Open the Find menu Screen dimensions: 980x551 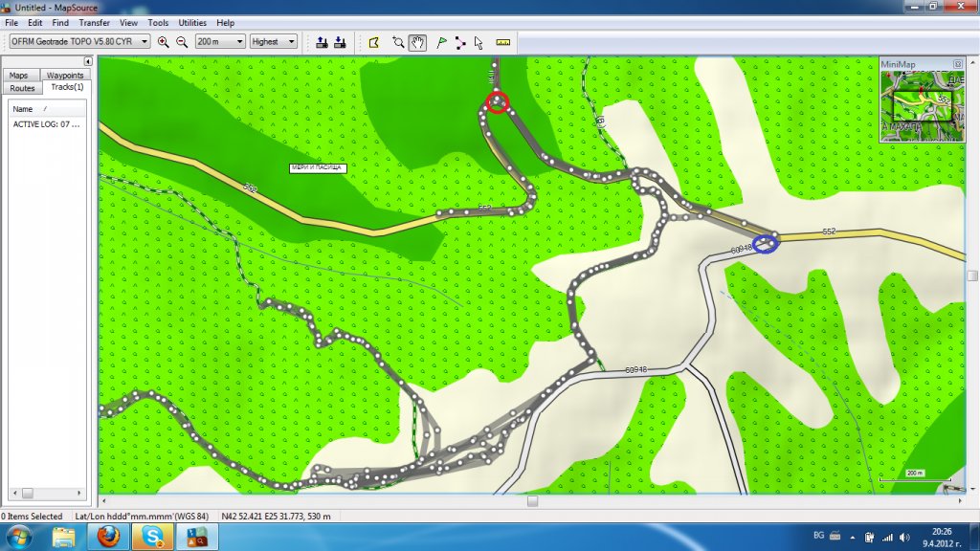60,23
